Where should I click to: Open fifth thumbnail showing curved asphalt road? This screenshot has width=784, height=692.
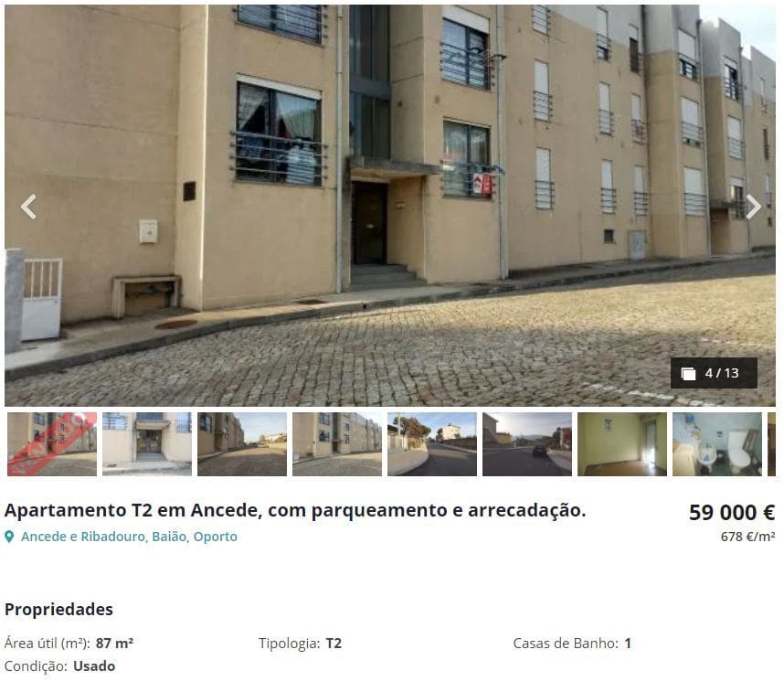(432, 444)
